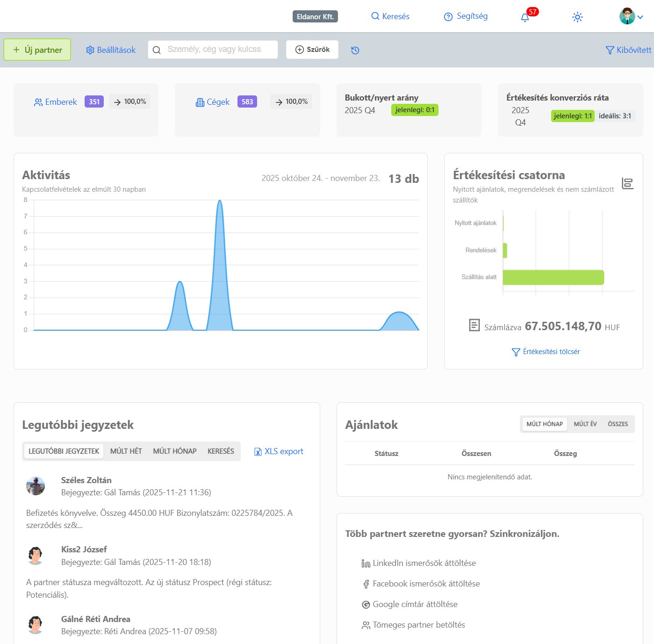Click the Szállítás alatt green bar
This screenshot has width=654, height=644.
pyautogui.click(x=553, y=277)
